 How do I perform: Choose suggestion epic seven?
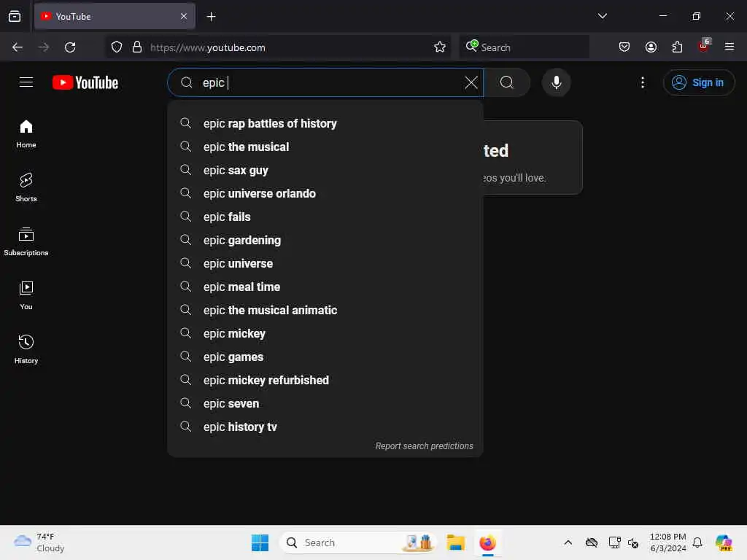click(325, 403)
